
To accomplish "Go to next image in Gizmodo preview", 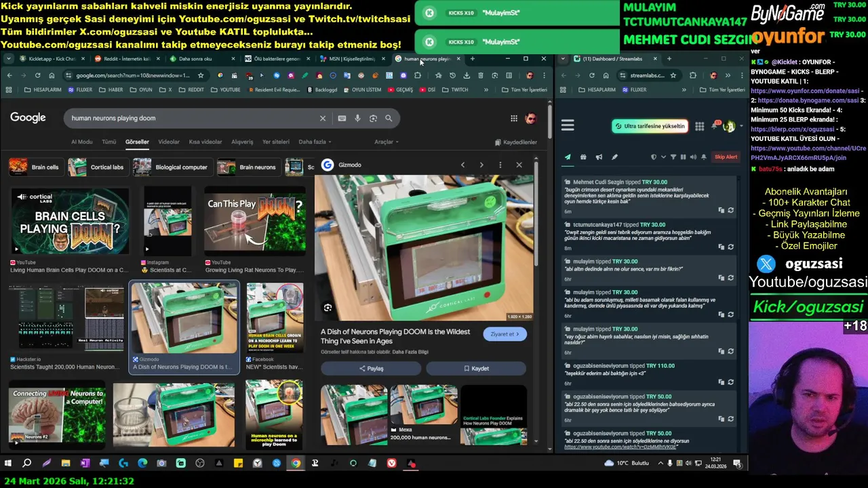I will 481,165.
